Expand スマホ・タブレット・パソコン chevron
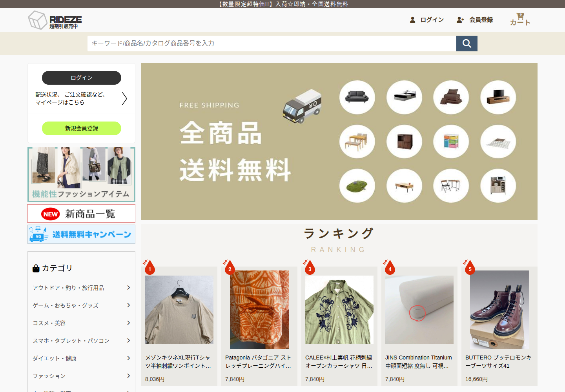 128,341
